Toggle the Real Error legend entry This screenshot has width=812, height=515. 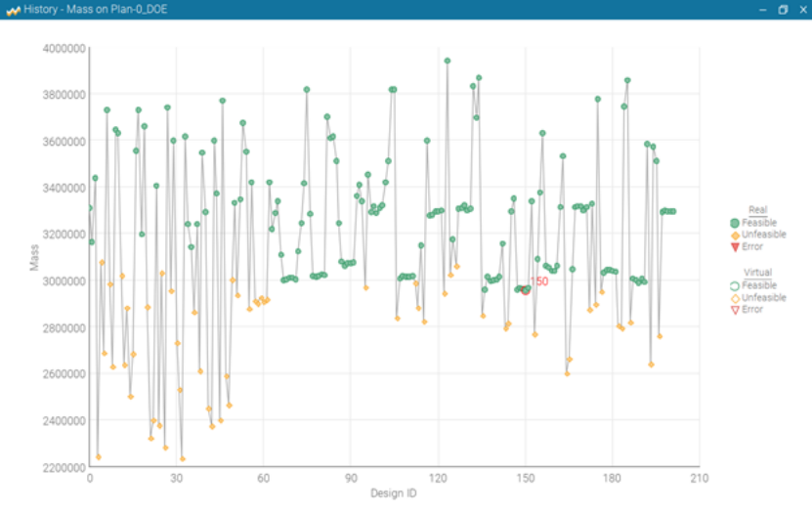point(747,246)
